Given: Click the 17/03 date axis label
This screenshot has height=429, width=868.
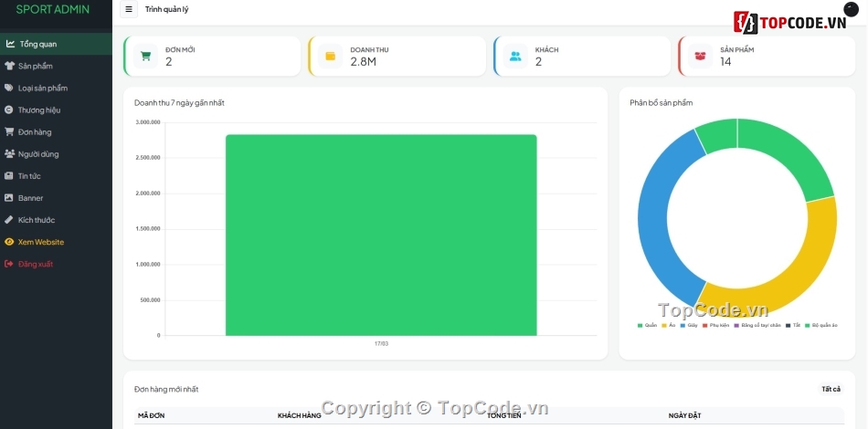Looking at the screenshot, I should [381, 343].
